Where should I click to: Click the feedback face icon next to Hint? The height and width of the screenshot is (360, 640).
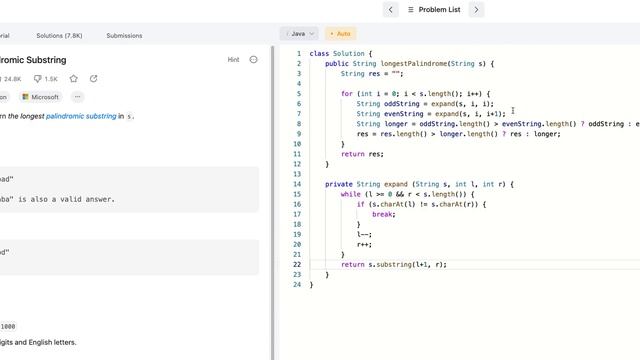(x=253, y=60)
